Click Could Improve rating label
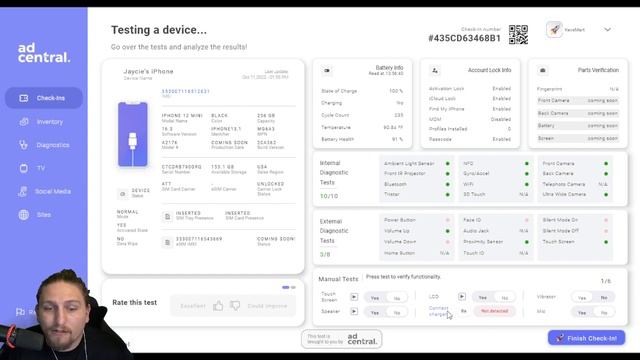 [x=267, y=306]
